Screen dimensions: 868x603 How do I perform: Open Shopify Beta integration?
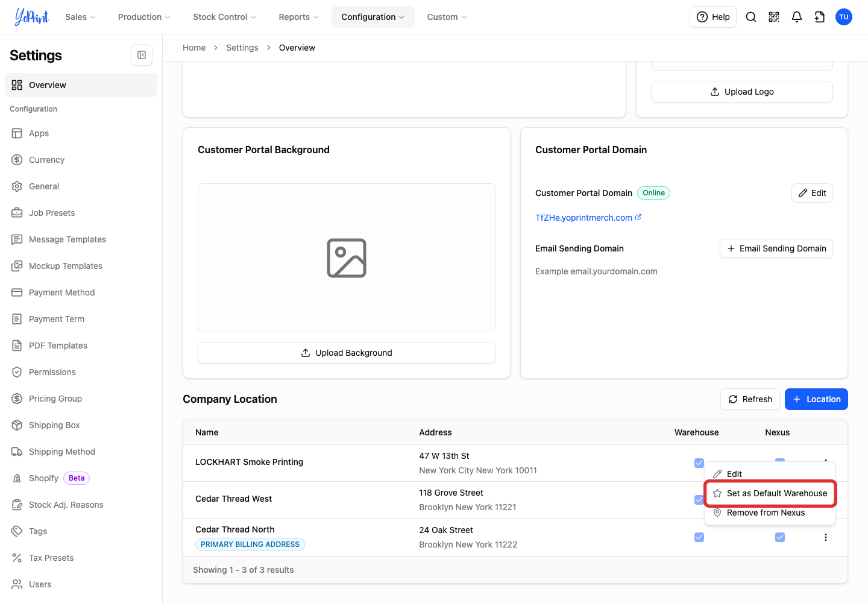(x=81, y=478)
